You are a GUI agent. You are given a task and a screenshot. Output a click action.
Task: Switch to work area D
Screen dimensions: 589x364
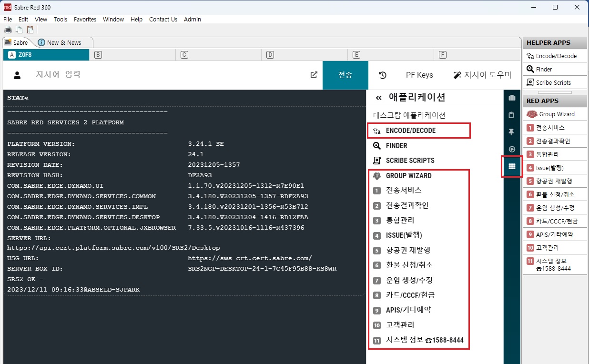[305, 55]
